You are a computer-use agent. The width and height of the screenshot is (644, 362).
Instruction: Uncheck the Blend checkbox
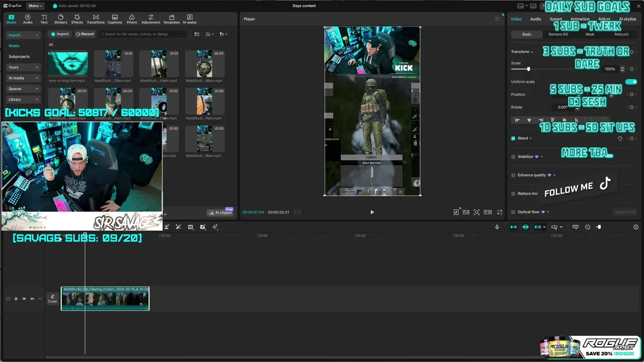513,138
